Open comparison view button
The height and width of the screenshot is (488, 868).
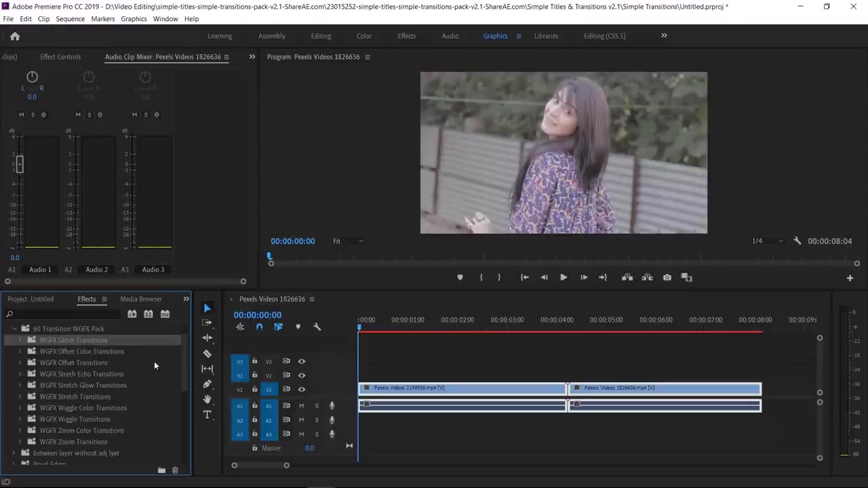[x=686, y=277]
